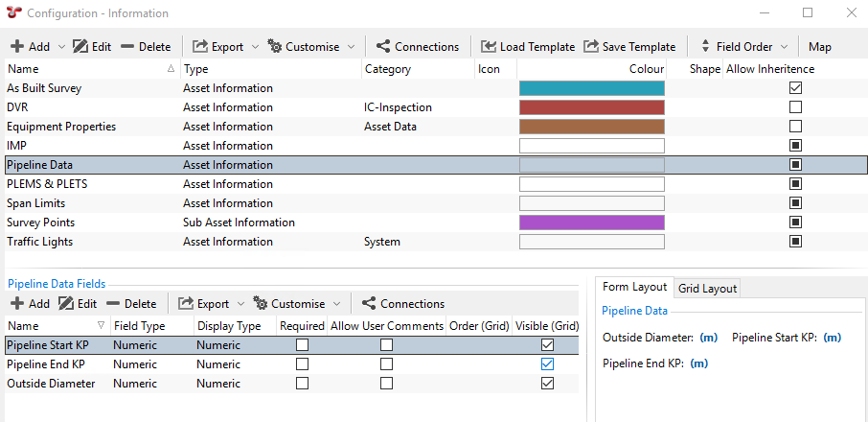Viewport: 868px width, 422px height.
Task: Click the top toolbar Connections share icon
Action: click(x=383, y=47)
